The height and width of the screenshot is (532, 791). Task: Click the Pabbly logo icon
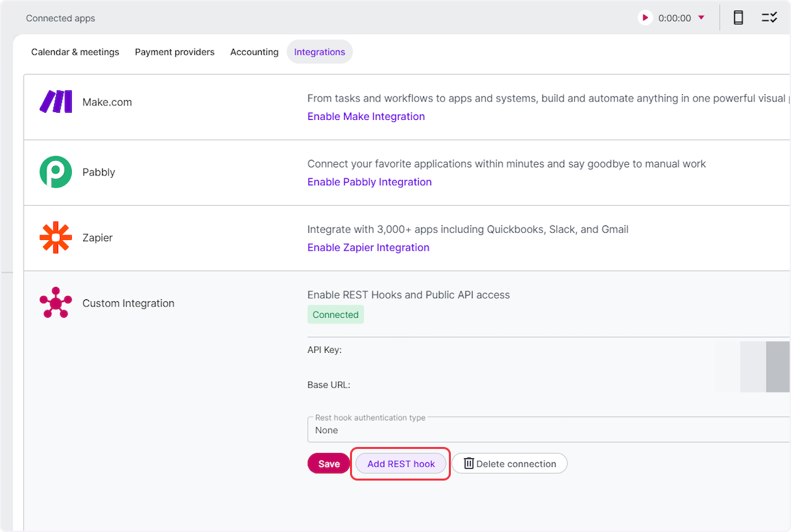(55, 172)
